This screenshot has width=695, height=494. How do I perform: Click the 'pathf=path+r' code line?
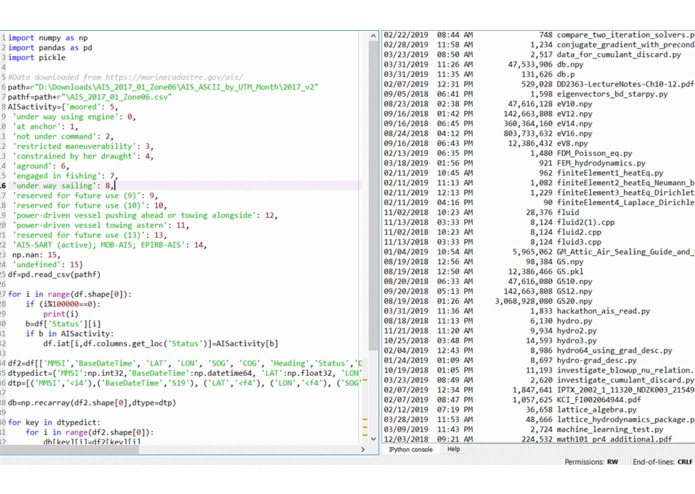tap(90, 97)
